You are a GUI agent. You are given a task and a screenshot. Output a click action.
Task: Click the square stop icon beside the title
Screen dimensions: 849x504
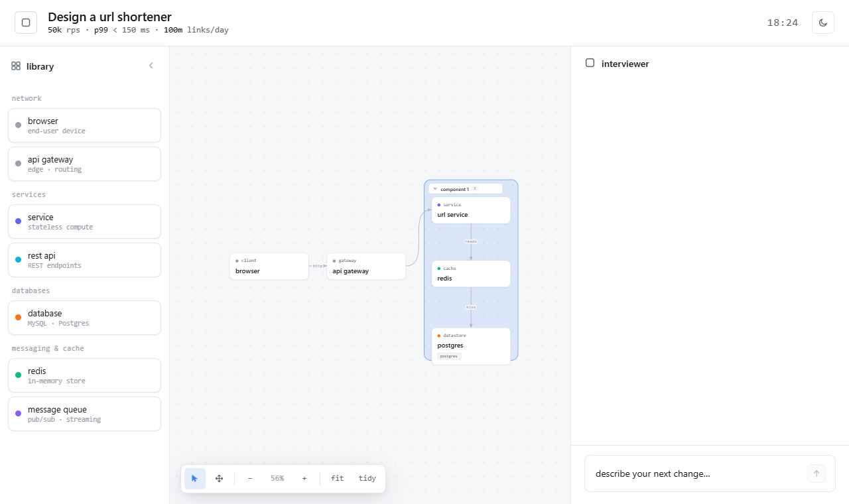(x=26, y=23)
